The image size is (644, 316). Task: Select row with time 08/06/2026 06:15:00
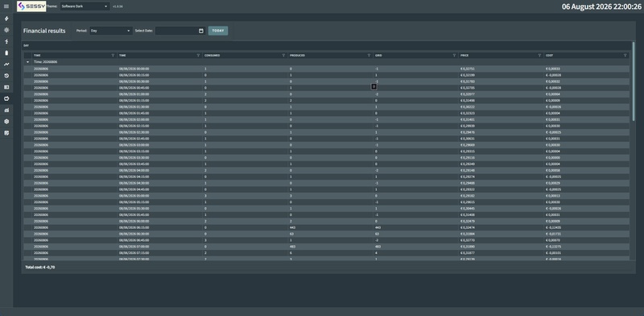[x=326, y=227]
